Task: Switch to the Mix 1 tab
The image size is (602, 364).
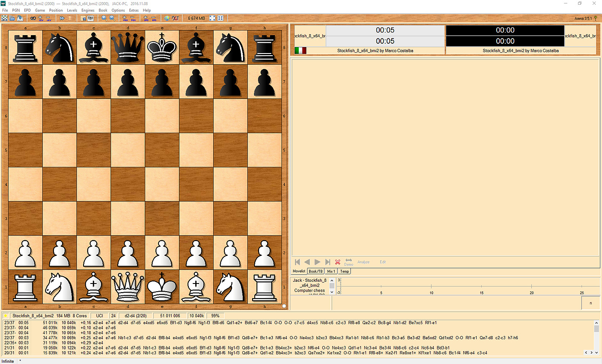Action: tap(331, 271)
